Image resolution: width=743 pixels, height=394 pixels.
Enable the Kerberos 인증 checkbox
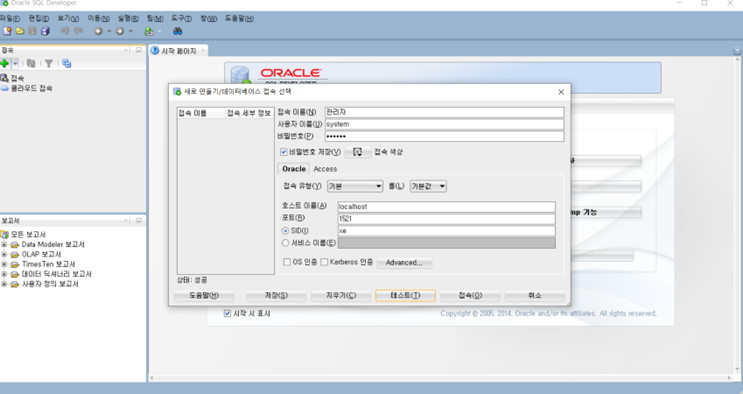coord(324,262)
